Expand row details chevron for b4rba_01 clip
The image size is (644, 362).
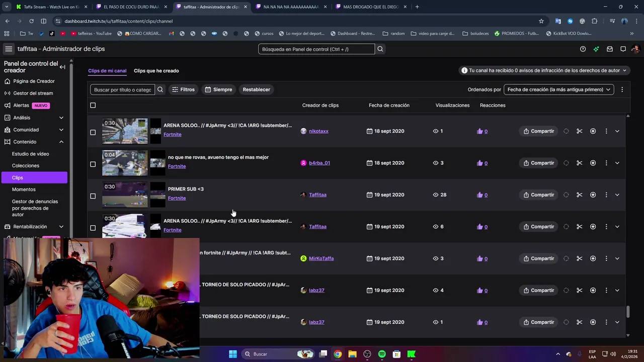[x=617, y=163]
